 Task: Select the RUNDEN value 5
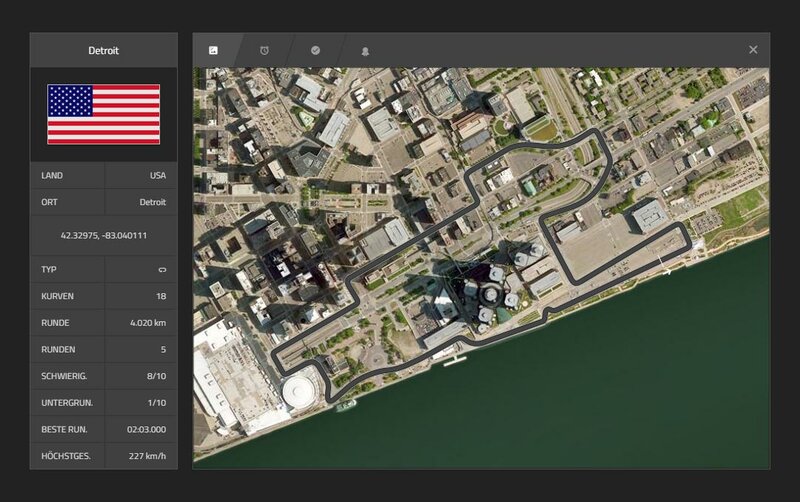[x=162, y=350]
